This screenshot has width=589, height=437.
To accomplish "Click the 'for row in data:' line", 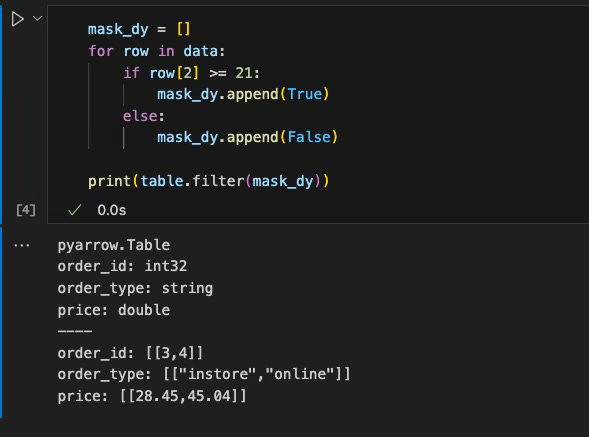I will [x=156, y=51].
